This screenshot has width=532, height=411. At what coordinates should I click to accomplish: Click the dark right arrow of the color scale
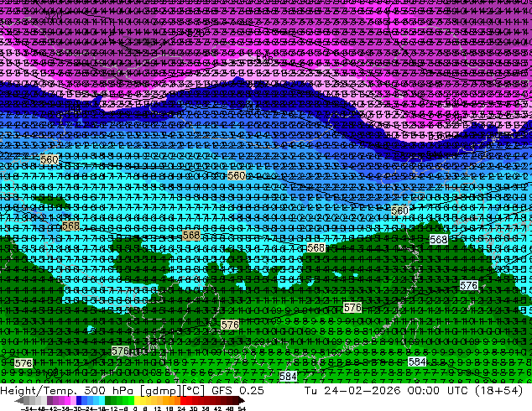pyautogui.click(x=241, y=400)
